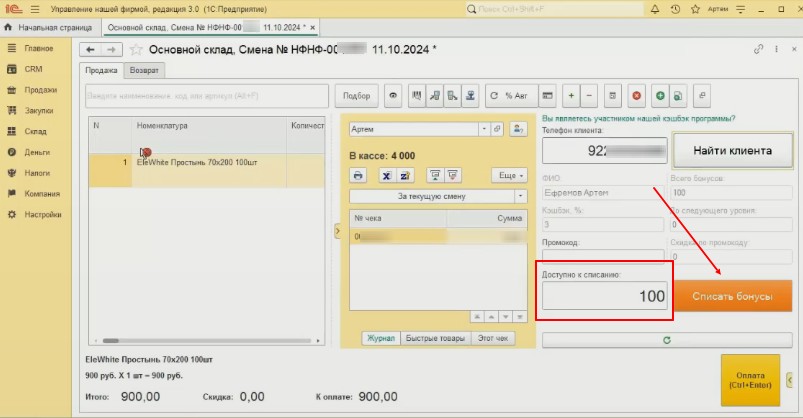Copy link to this document
The height and width of the screenshot is (418, 803).
click(x=758, y=49)
